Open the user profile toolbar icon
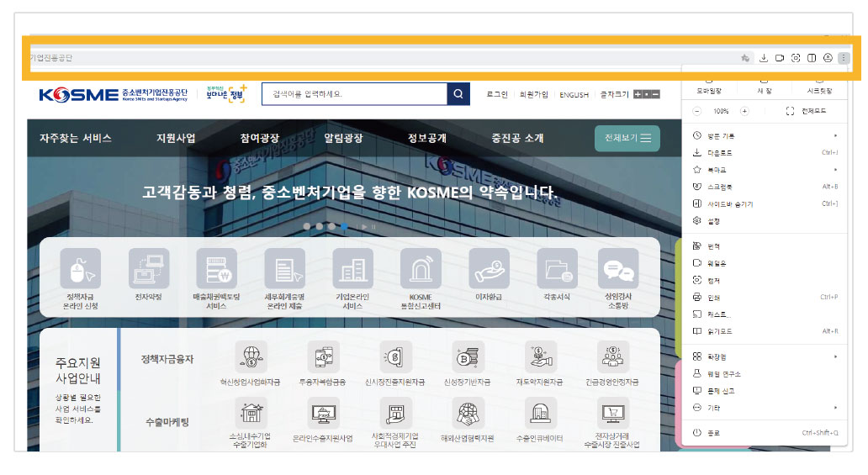868x475 pixels. (x=828, y=58)
